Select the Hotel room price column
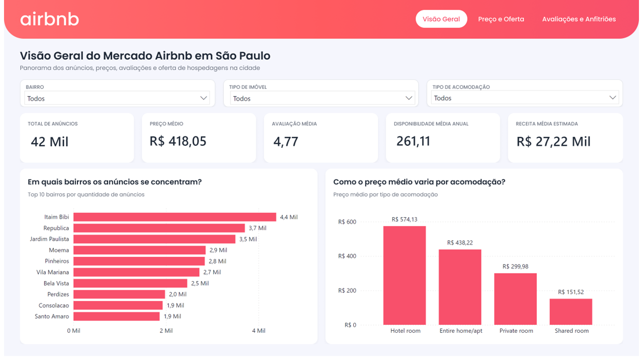644x362 pixels. 405,276
